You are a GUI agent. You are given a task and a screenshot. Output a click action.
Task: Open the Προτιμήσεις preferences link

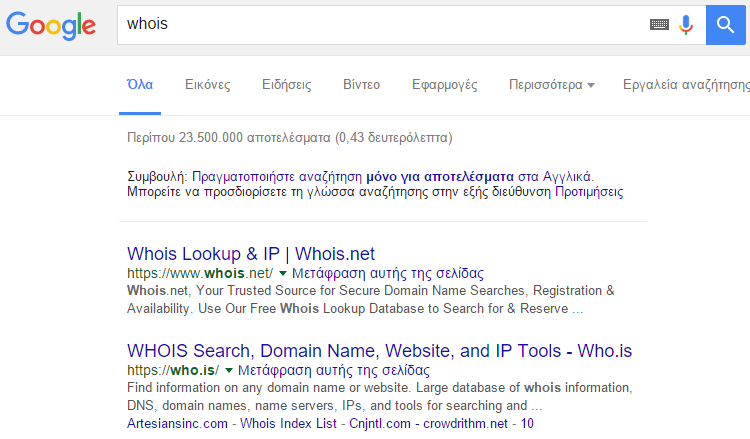pyautogui.click(x=589, y=192)
